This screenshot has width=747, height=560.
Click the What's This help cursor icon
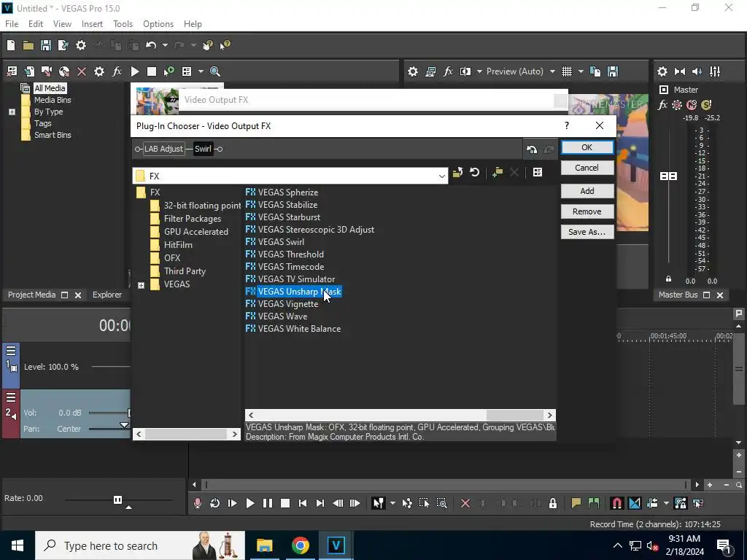tap(225, 45)
